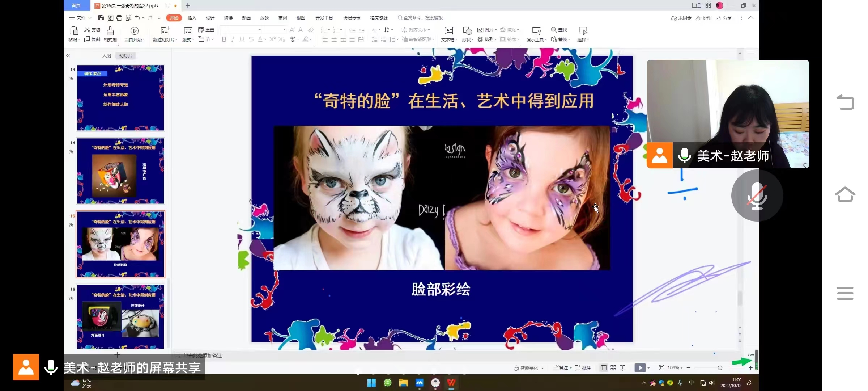Start slideshow from current page 当页开始
The width and height of the screenshot is (868, 391).
tap(135, 34)
